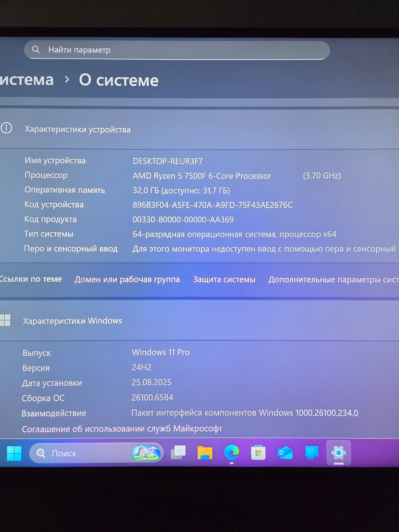Click the 'Код устройства' label
The height and width of the screenshot is (532, 399).
coord(54,205)
